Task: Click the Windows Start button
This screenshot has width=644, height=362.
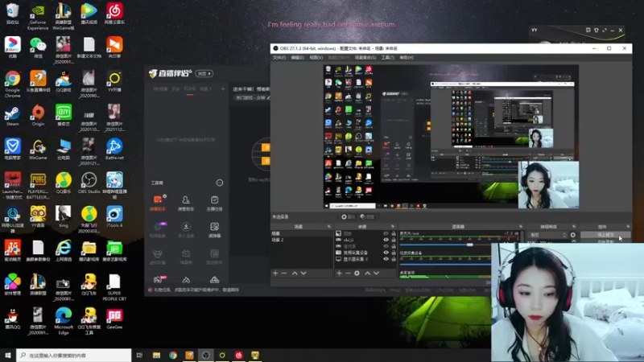Action: 7,356
